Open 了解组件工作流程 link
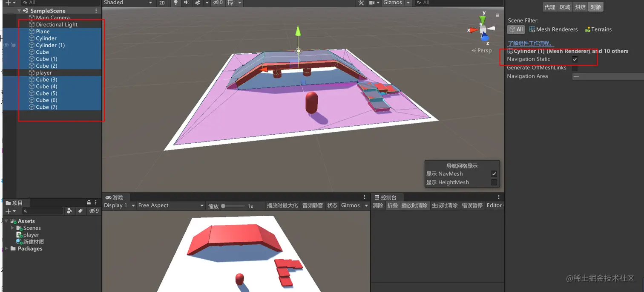 coord(531,43)
